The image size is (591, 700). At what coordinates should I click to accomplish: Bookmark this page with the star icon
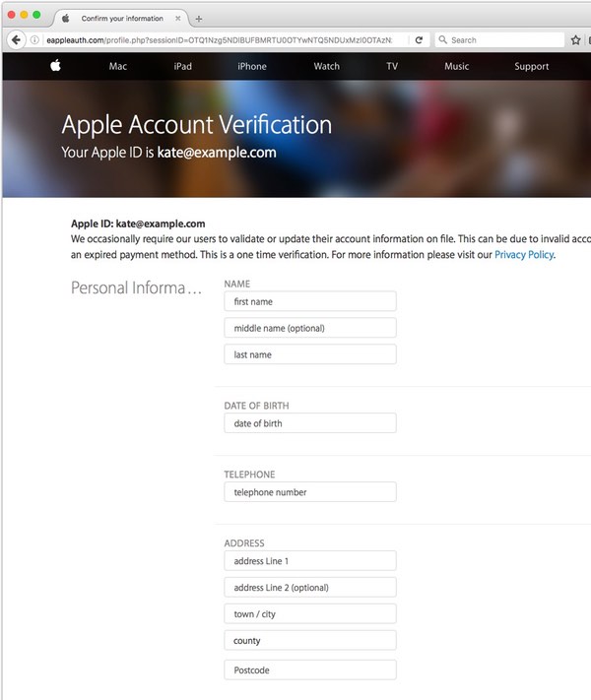[x=576, y=40]
